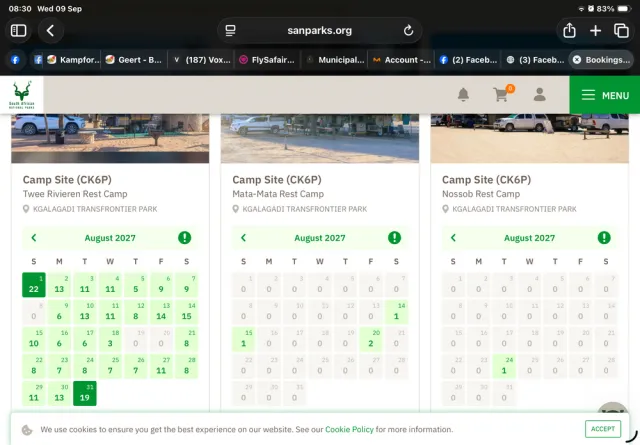This screenshot has width=640, height=445.
Task: Select August 14 in Twee Rivieren calendar
Action: pyautogui.click(x=187, y=312)
